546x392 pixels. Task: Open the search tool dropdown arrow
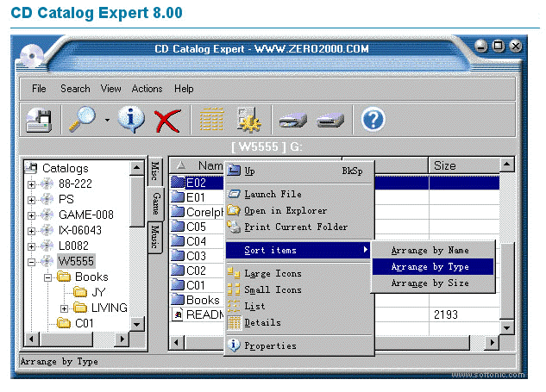[107, 120]
